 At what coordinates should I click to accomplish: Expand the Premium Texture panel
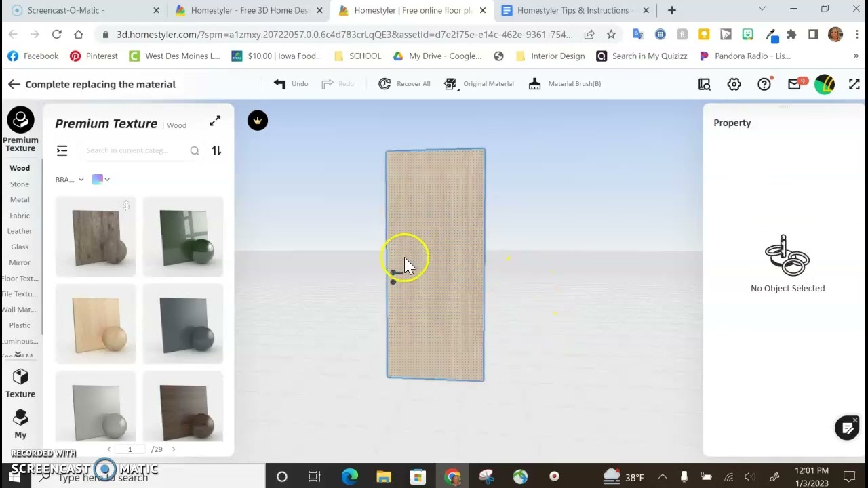pyautogui.click(x=215, y=121)
